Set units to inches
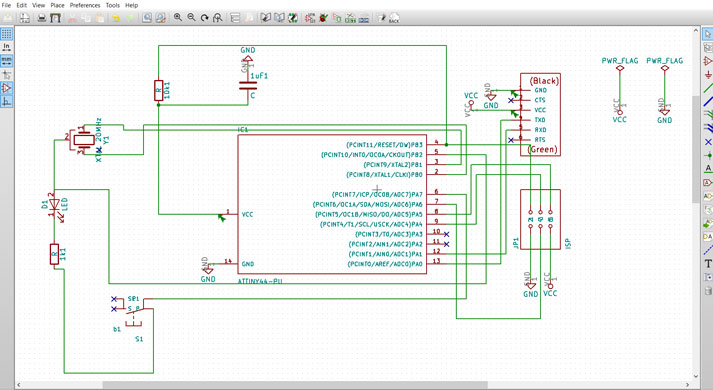This screenshot has height=390, width=713. [6, 47]
